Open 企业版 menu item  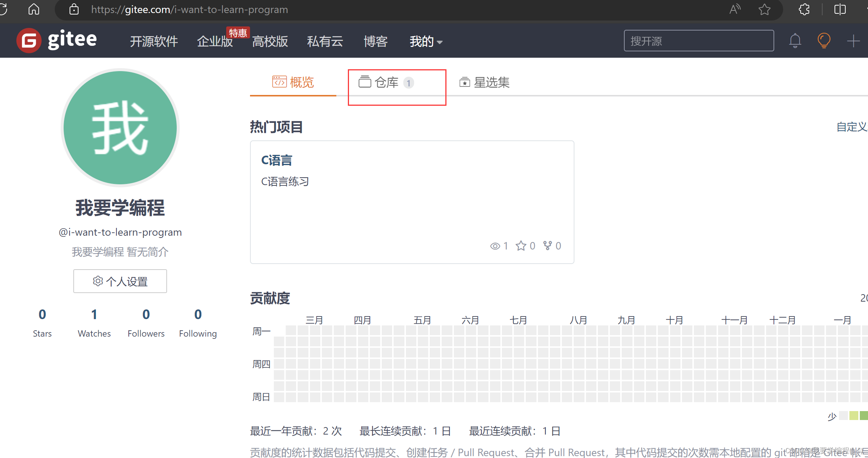[x=215, y=41]
